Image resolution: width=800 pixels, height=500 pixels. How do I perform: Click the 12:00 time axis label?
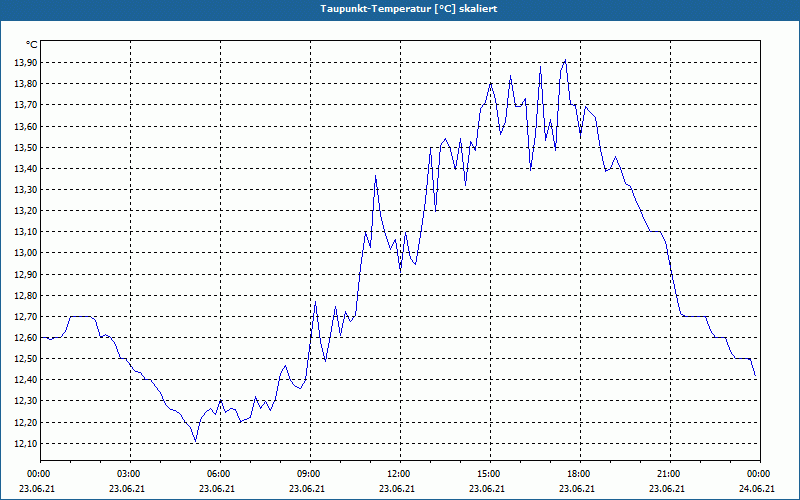pyautogui.click(x=400, y=474)
